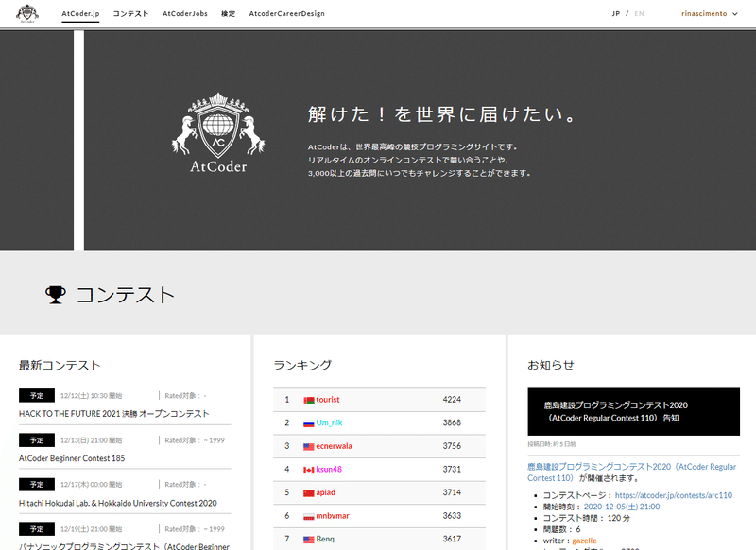
Task: Click the ランキング section heading
Action: (302, 366)
